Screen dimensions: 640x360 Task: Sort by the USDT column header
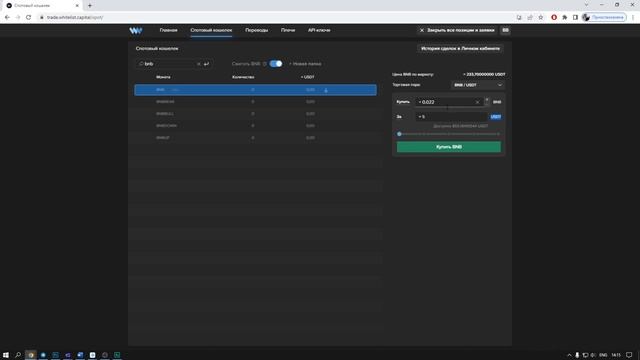click(x=307, y=77)
